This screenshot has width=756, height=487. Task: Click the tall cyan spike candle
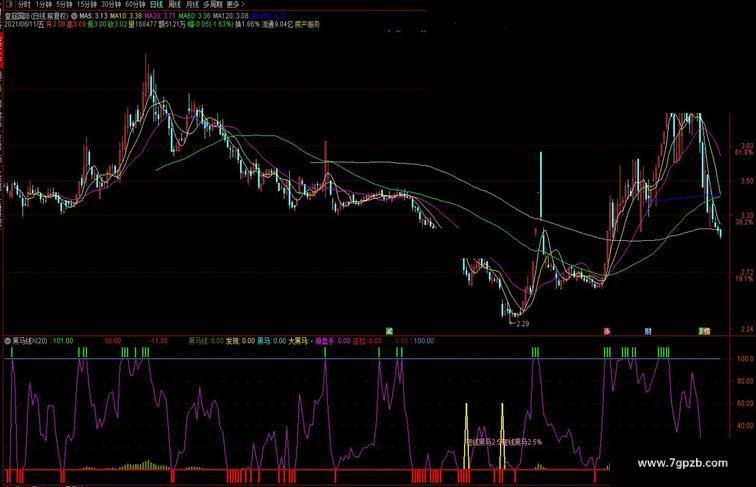coord(540,186)
